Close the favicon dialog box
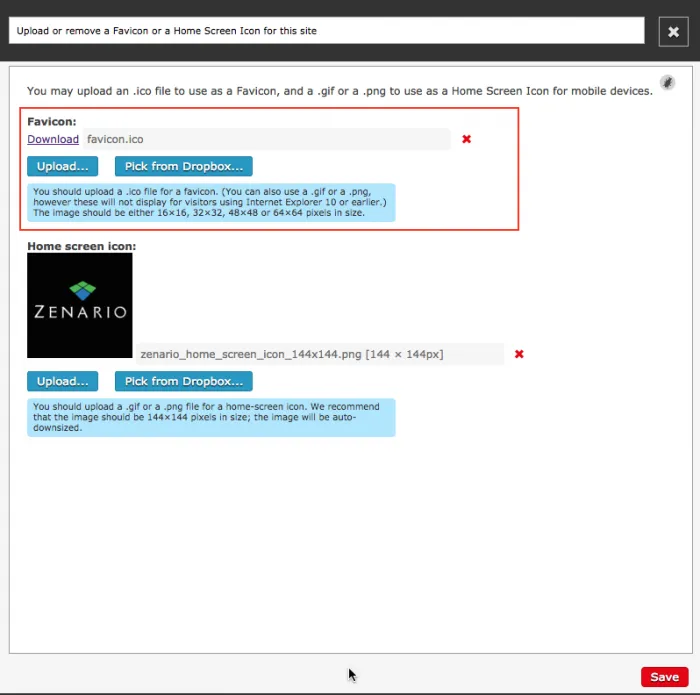The width and height of the screenshot is (700, 695). click(673, 31)
